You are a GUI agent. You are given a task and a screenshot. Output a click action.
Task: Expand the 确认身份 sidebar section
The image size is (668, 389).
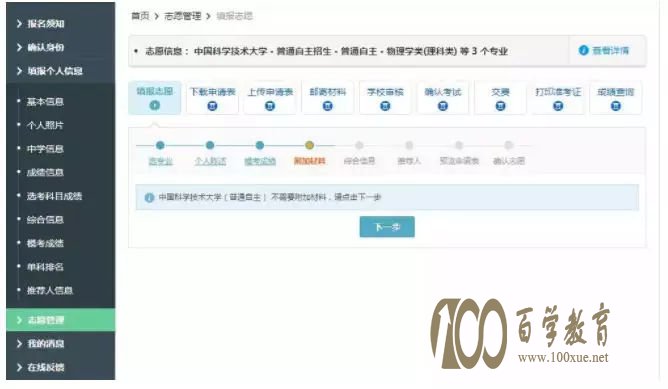pos(60,47)
